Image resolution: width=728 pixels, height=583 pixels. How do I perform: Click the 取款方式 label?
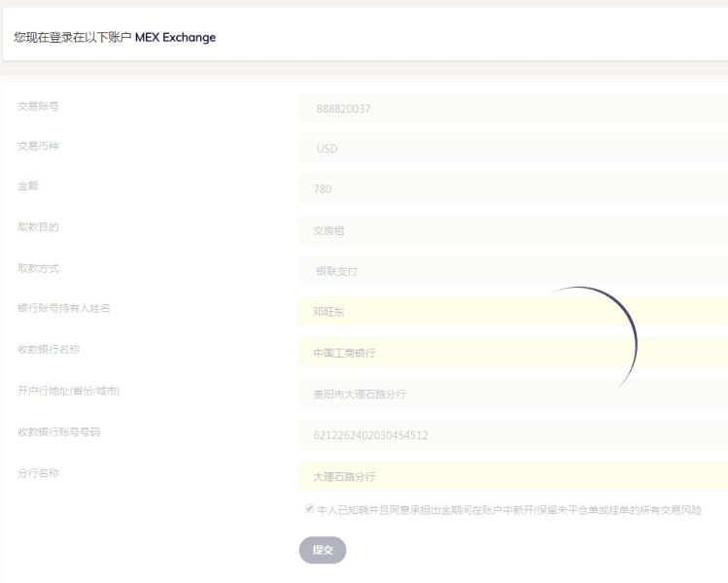(38, 268)
